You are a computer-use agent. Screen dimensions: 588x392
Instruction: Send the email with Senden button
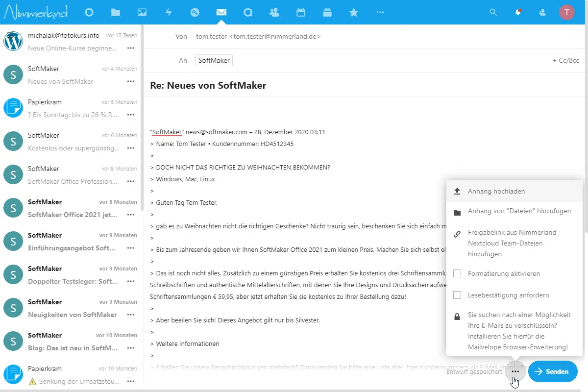(x=553, y=371)
